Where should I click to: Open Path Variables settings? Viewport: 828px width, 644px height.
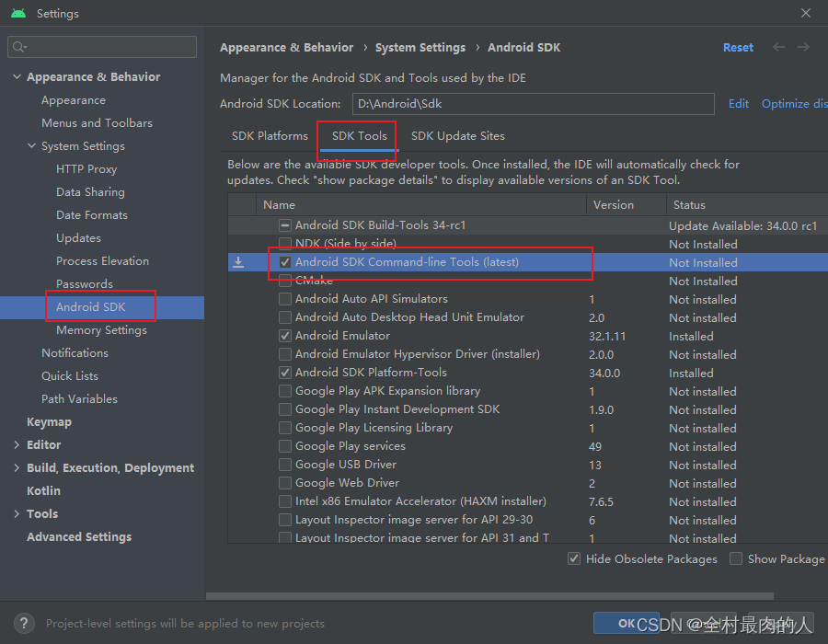pyautogui.click(x=79, y=399)
